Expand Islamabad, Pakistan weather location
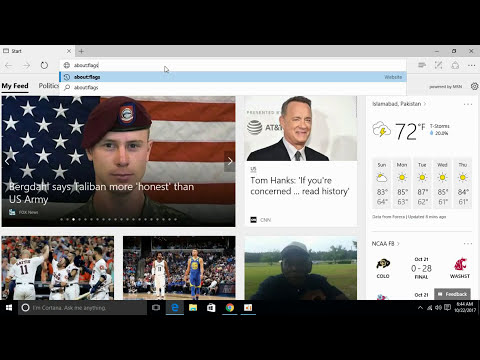This screenshot has height=360, width=480. point(399,104)
